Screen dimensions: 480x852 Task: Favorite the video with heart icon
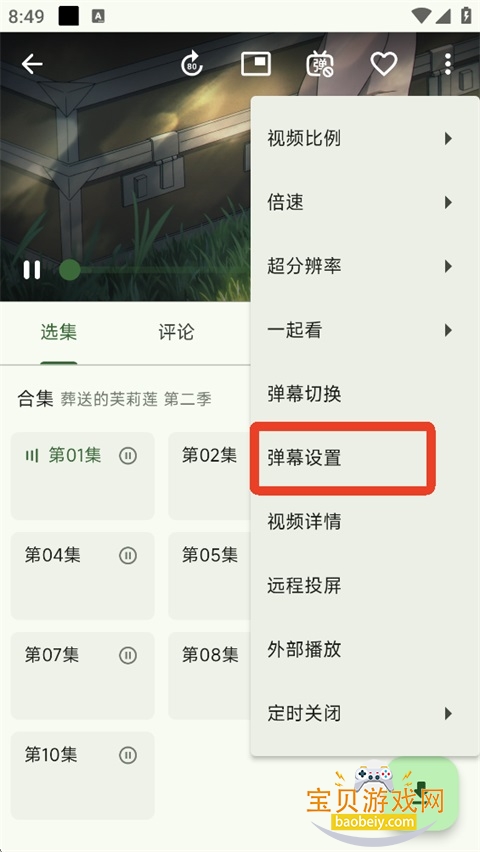[x=384, y=64]
